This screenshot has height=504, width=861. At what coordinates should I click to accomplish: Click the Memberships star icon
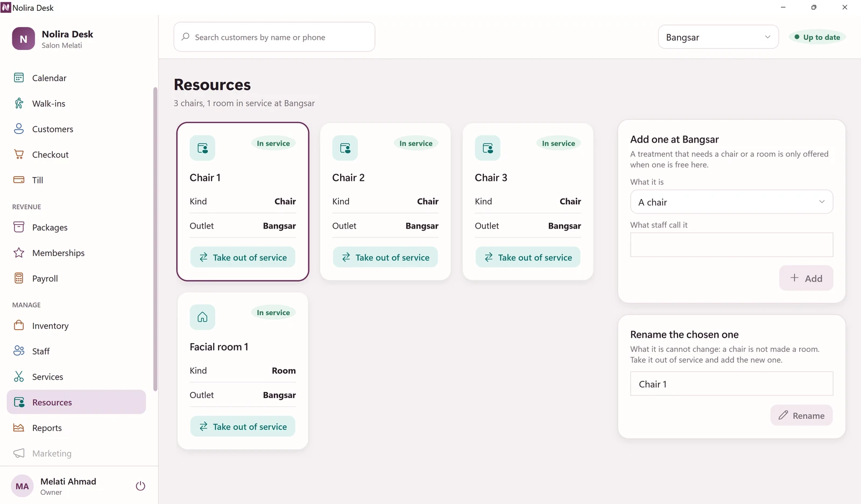pos(19,253)
